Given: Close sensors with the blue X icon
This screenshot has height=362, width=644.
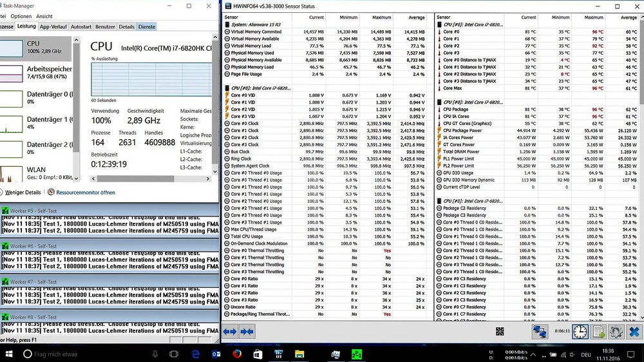Looking at the screenshot, I should click(x=634, y=331).
